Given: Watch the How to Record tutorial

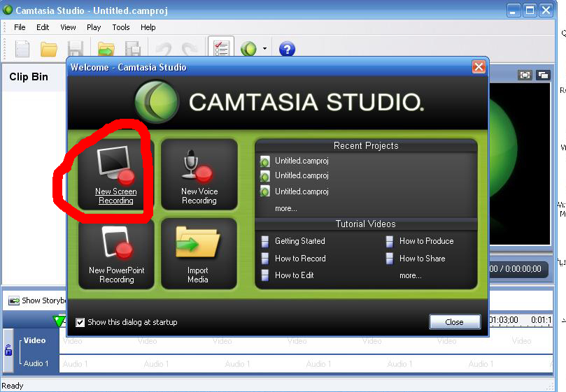Looking at the screenshot, I should (x=300, y=259).
